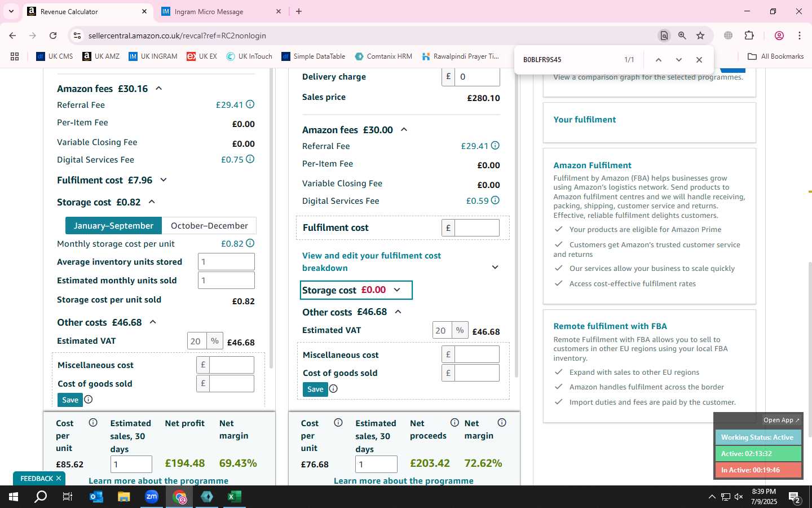Collapse the Storage cost £0.82 section
Screen dimensions: 812x508
coord(152,202)
